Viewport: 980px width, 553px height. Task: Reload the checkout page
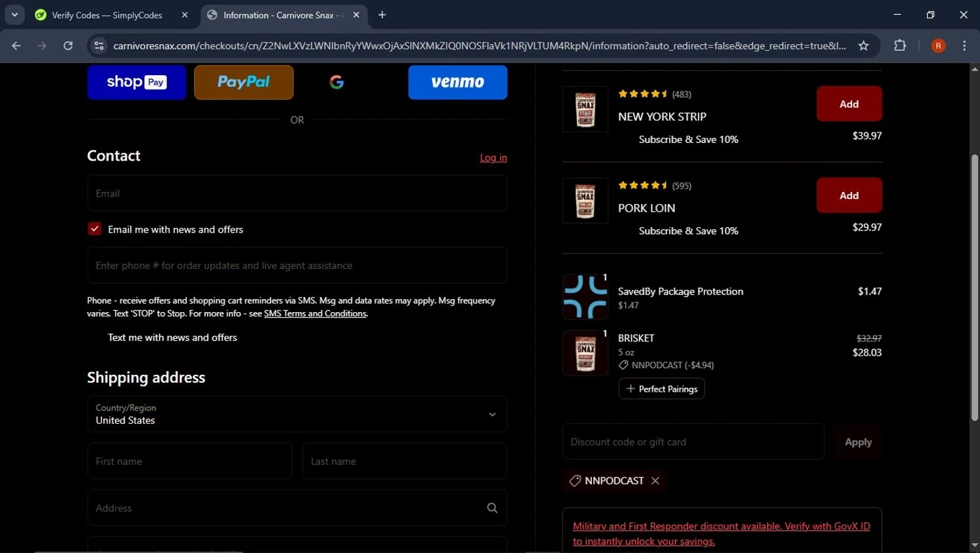coord(68,46)
